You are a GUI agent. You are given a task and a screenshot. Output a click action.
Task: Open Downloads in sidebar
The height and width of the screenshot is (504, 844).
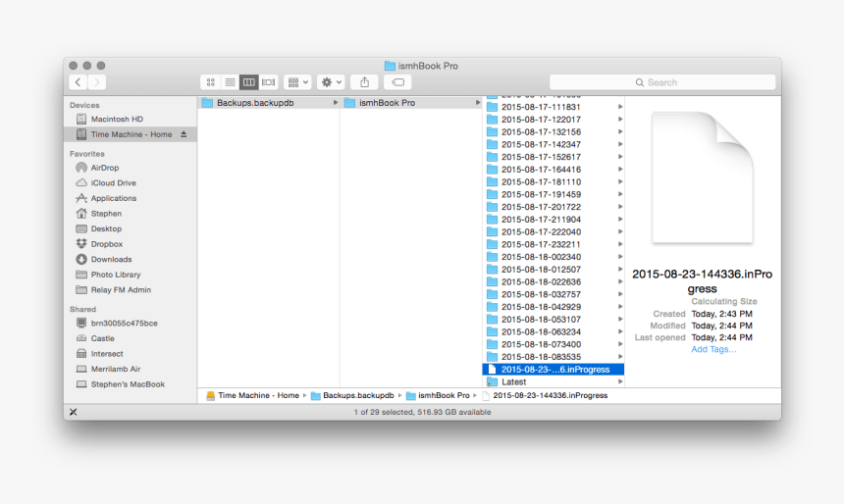point(130,259)
